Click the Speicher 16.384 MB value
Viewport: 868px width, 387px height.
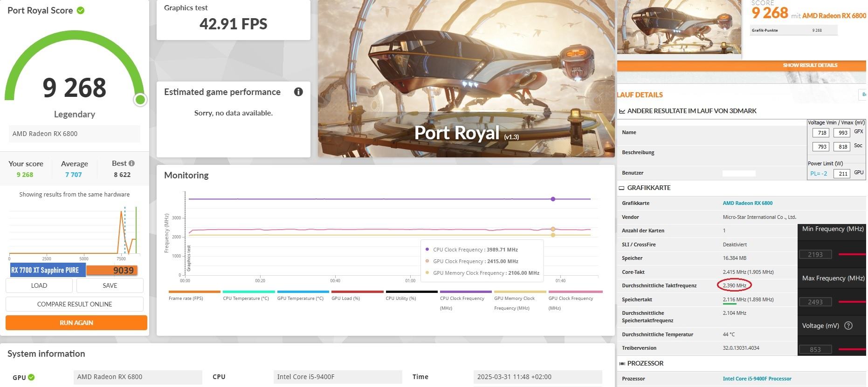(736, 258)
